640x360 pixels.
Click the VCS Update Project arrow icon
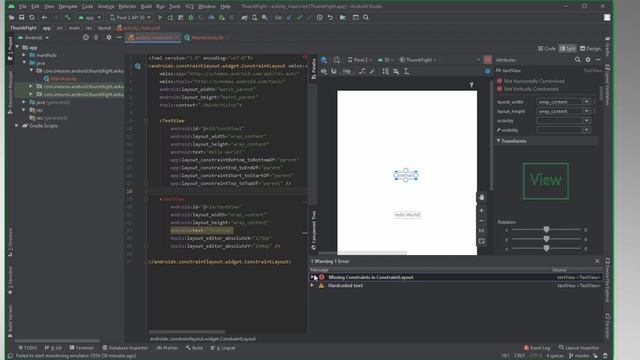click(289, 18)
